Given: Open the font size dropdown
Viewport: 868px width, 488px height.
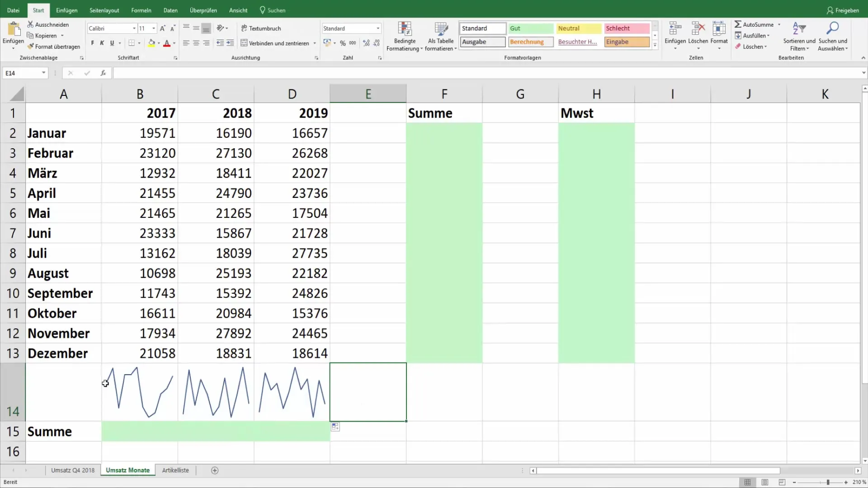Looking at the screenshot, I should [x=154, y=28].
